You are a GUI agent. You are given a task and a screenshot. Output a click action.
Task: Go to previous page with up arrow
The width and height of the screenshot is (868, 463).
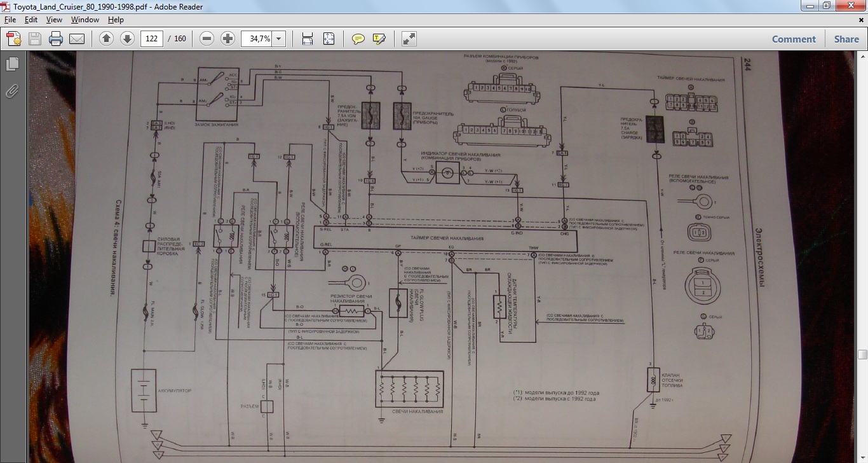click(106, 39)
